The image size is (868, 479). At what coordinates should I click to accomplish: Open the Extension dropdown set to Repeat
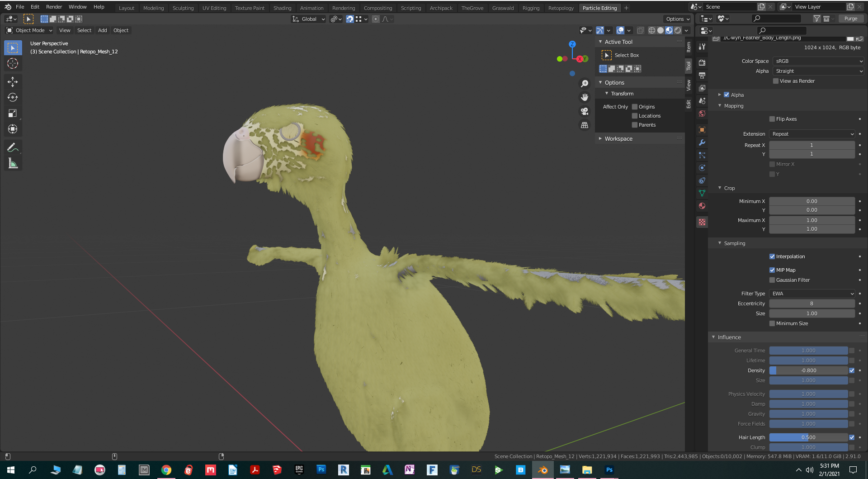[x=812, y=134]
